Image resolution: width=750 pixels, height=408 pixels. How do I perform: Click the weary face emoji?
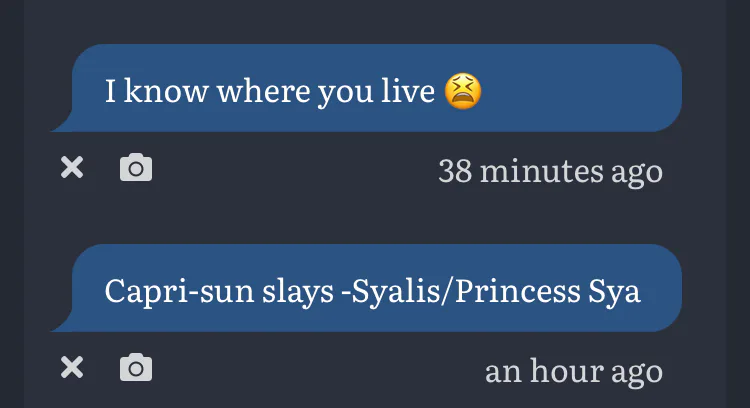point(463,91)
